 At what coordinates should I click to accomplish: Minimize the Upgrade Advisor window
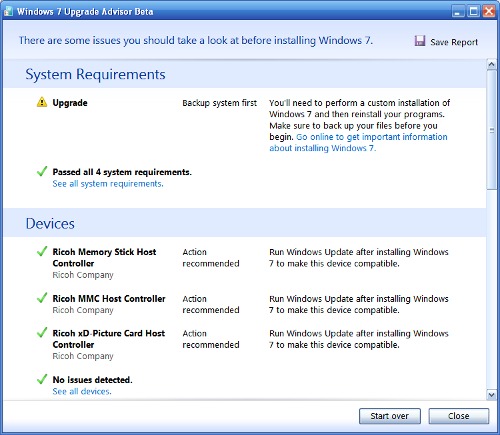click(458, 12)
